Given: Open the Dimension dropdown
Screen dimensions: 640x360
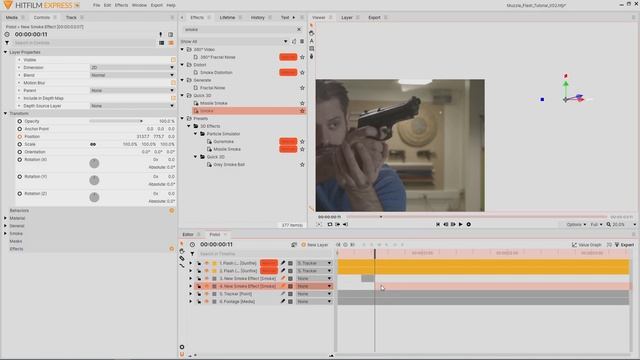Looking at the screenshot, I should (132, 67).
